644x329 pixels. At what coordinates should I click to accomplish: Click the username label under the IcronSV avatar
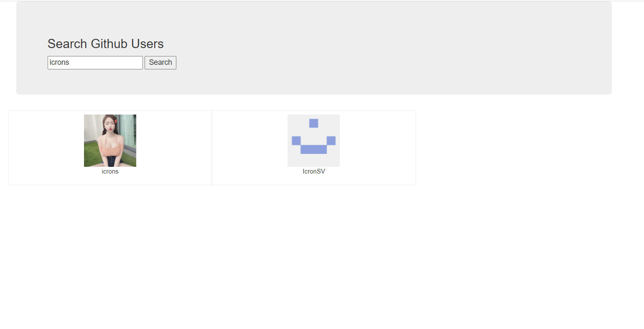pyautogui.click(x=313, y=171)
